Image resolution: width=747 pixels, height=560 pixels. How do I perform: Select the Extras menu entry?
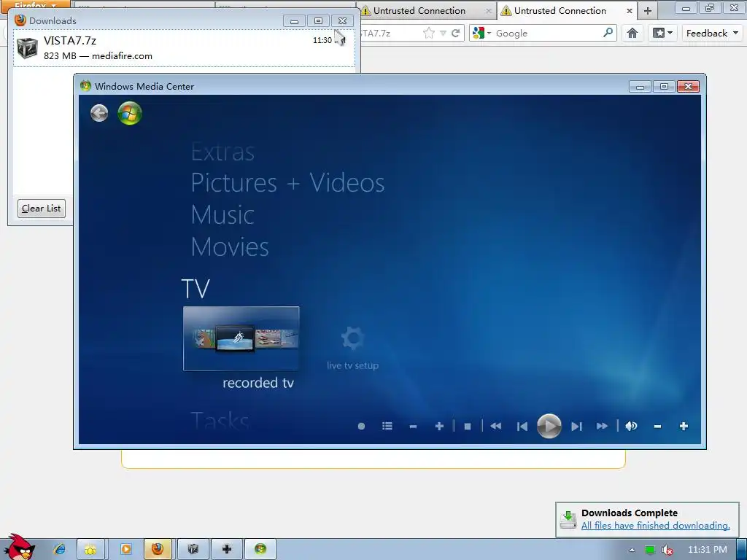point(222,152)
